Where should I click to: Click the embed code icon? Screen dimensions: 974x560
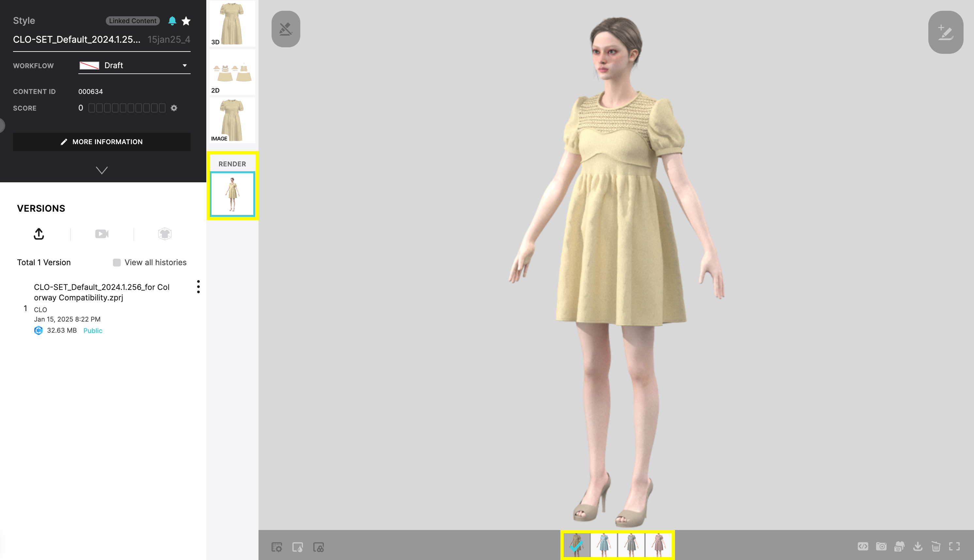click(862, 547)
